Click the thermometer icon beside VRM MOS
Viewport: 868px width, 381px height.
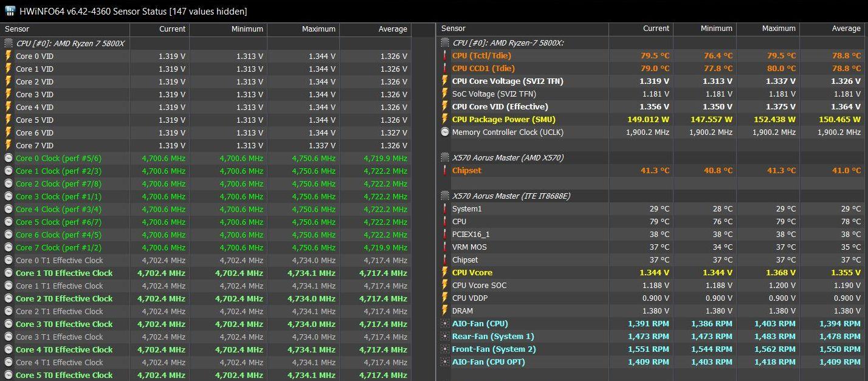tap(445, 247)
